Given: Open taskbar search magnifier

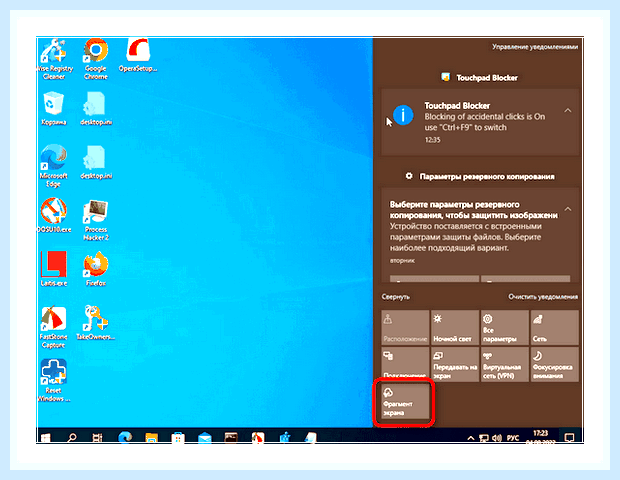Looking at the screenshot, I should pos(72,437).
